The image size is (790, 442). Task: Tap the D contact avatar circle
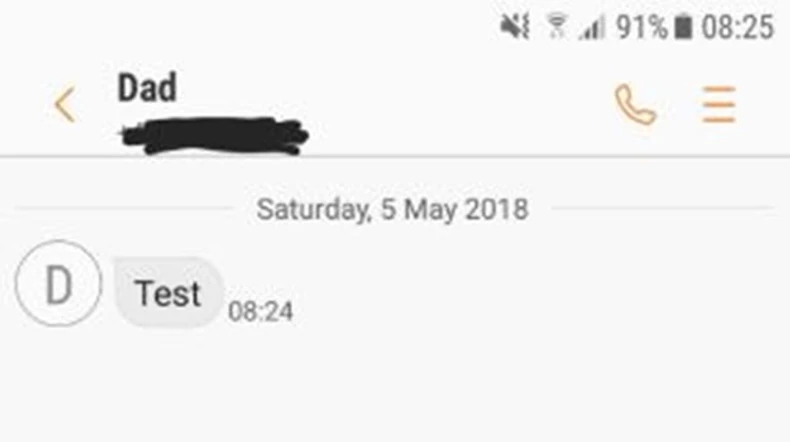coord(58,283)
